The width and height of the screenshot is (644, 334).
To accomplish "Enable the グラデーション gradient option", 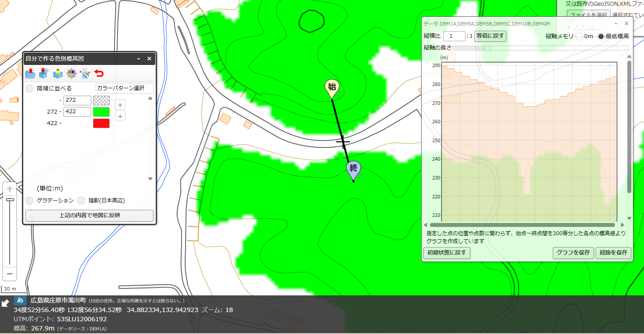I will [29, 201].
